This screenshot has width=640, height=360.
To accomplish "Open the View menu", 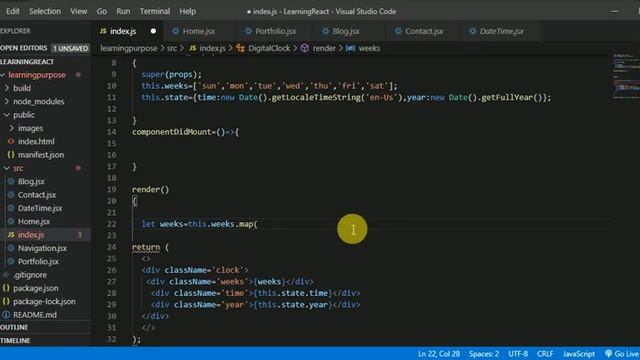I will click(78, 11).
